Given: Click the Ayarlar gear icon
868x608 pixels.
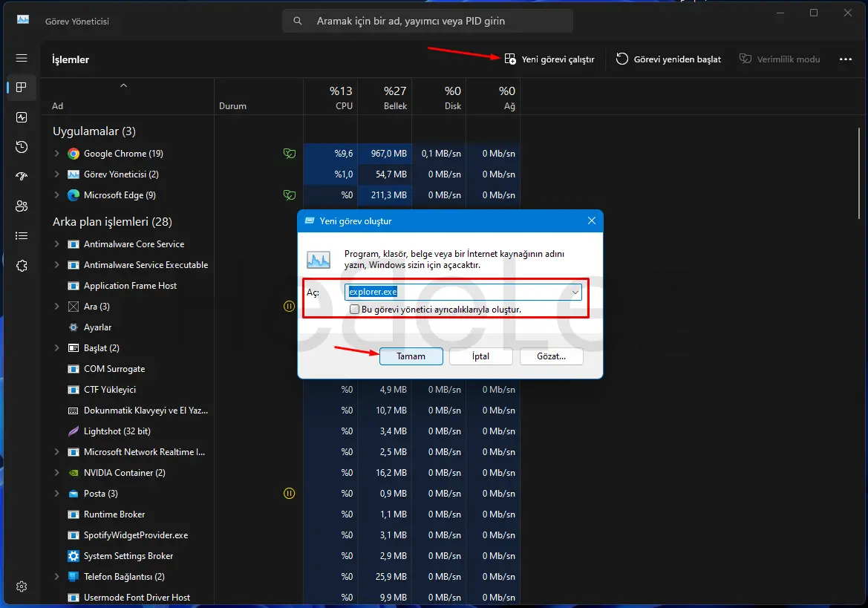Looking at the screenshot, I should pyautogui.click(x=73, y=327).
